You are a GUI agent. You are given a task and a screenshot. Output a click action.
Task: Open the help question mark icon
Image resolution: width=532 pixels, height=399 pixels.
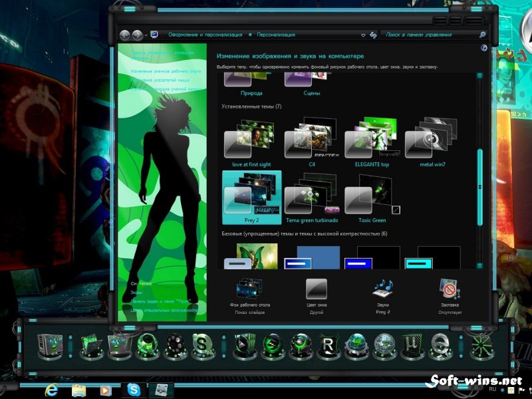point(484,48)
